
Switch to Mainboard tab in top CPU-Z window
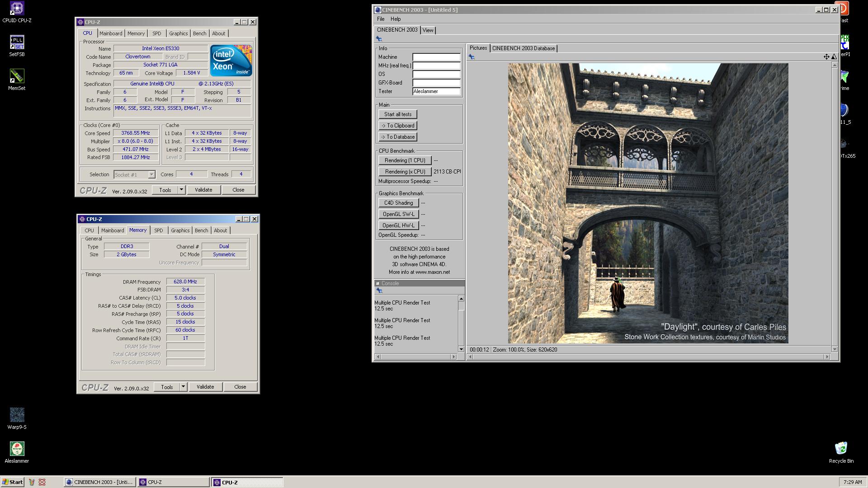(111, 33)
